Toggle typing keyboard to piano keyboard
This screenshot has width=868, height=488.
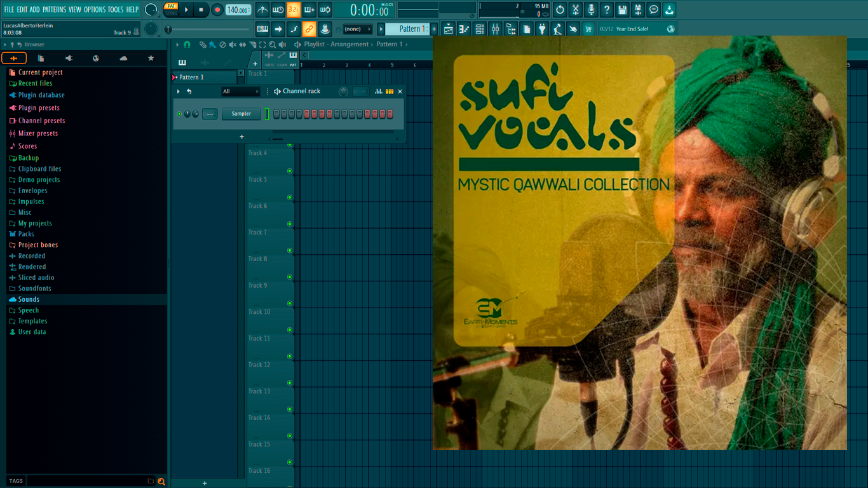click(262, 29)
